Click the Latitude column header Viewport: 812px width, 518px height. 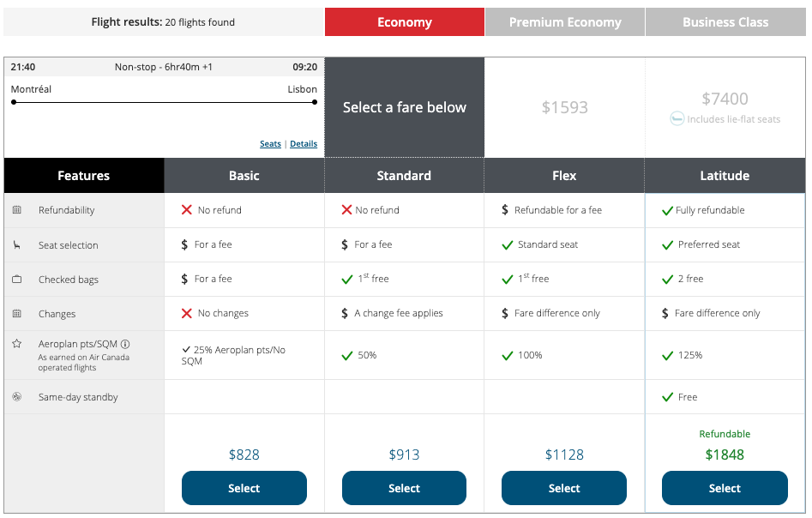[725, 176]
